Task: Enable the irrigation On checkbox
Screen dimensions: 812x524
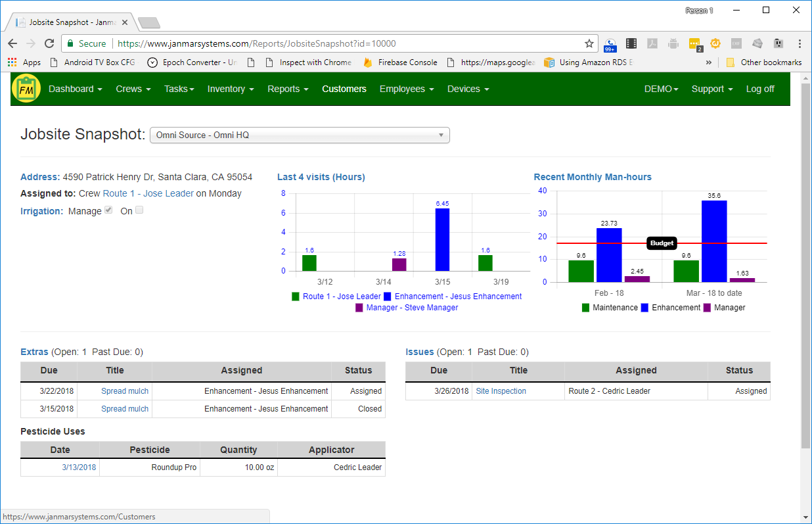Action: click(139, 210)
